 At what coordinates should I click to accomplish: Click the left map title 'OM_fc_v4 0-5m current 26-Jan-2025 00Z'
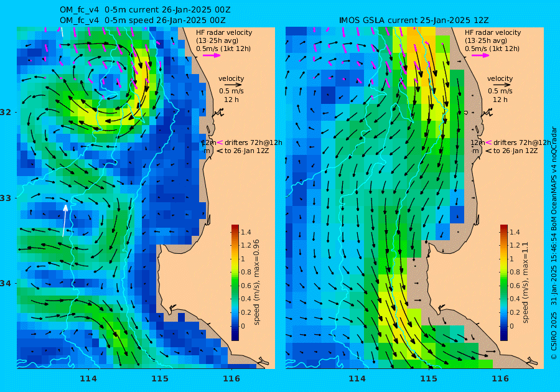pyautogui.click(x=146, y=9)
